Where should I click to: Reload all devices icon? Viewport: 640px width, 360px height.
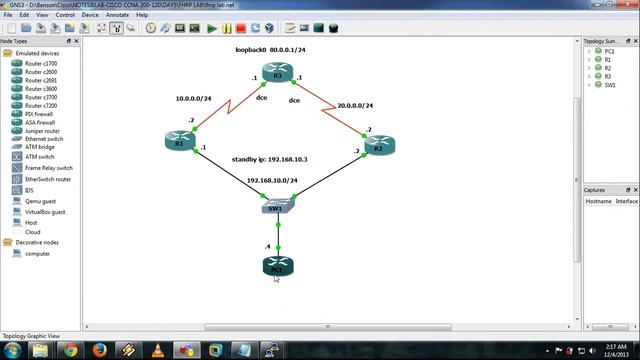tap(256, 28)
